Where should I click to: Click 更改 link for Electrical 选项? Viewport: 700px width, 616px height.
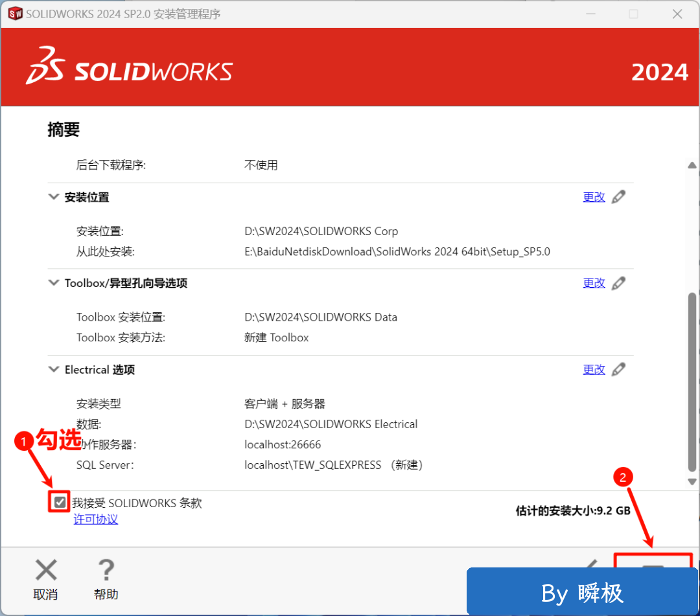click(594, 369)
